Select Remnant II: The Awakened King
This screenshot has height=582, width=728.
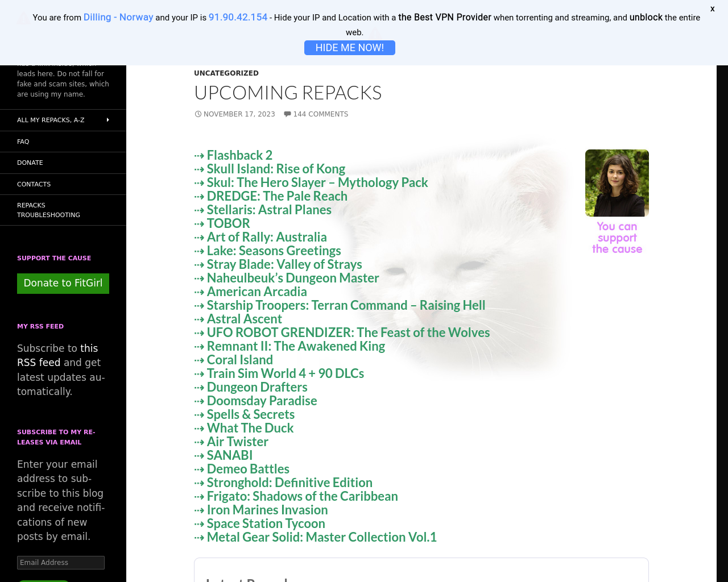(x=296, y=346)
